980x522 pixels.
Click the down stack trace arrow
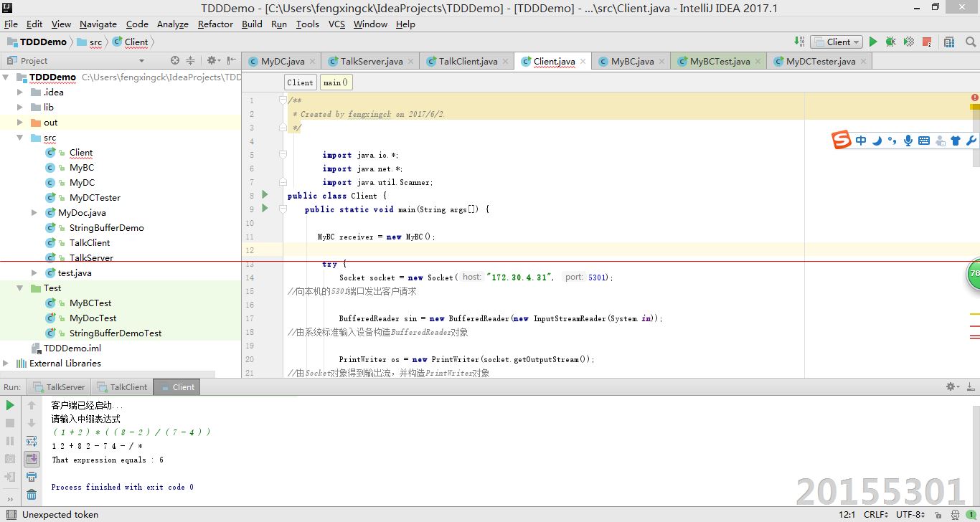pos(32,423)
